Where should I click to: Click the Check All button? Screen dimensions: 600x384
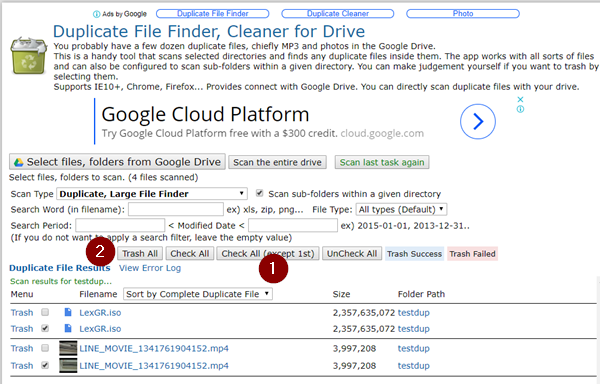190,254
